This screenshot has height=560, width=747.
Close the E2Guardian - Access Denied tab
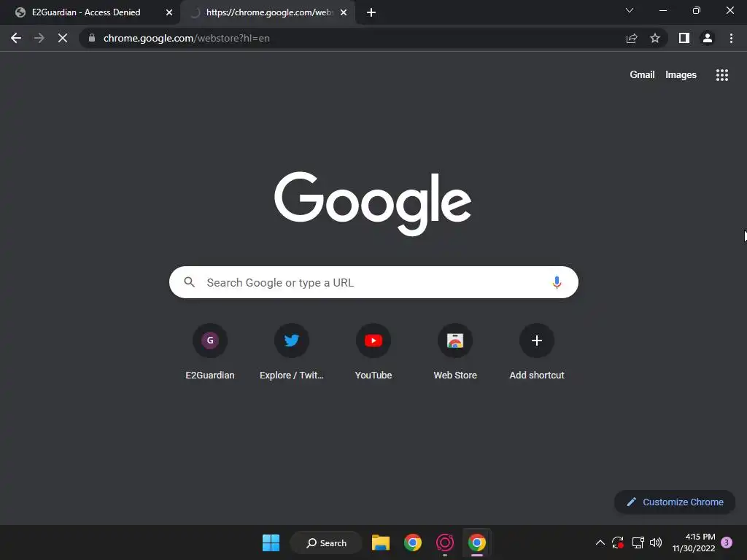(169, 12)
